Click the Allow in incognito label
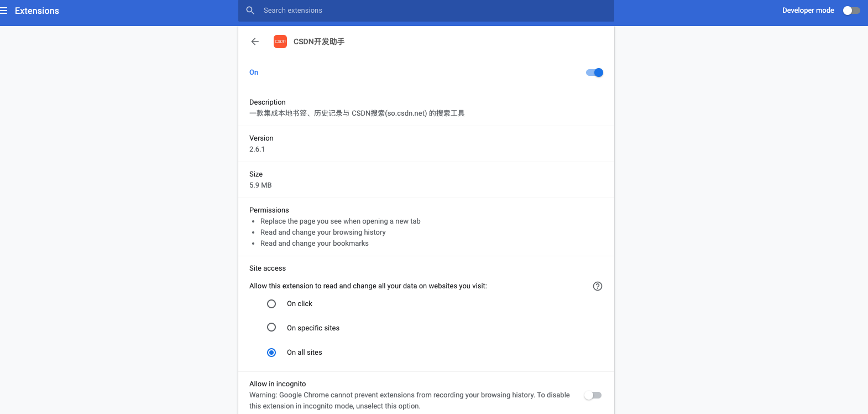This screenshot has width=868, height=414. (278, 384)
